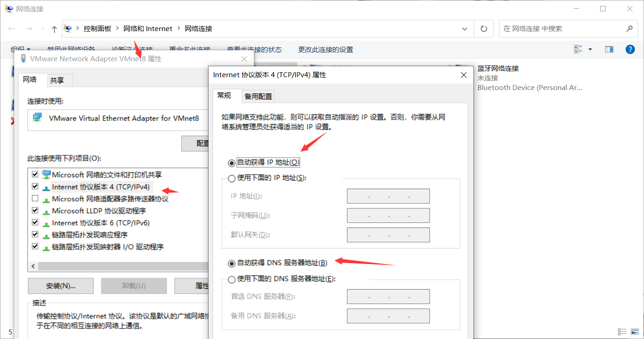The width and height of the screenshot is (644, 339).
Task: Open the view options dropdown arrow
Action: pyautogui.click(x=590, y=49)
